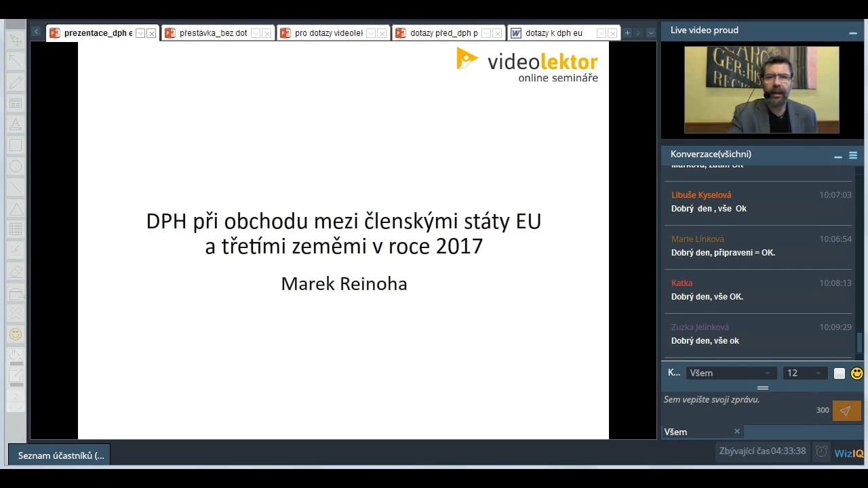Viewport: 868px width, 488px height.
Task: Click the live video feed thumbnail
Action: click(x=762, y=89)
